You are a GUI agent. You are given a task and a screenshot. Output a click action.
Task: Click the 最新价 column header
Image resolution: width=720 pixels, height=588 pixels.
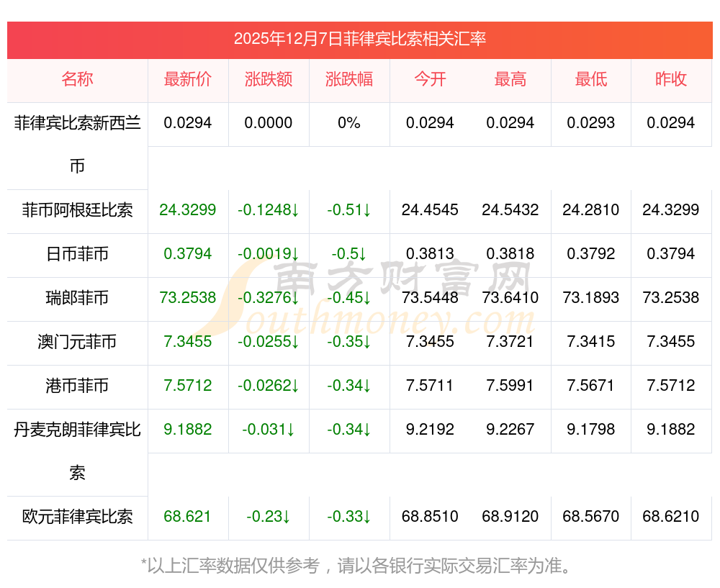[187, 79]
